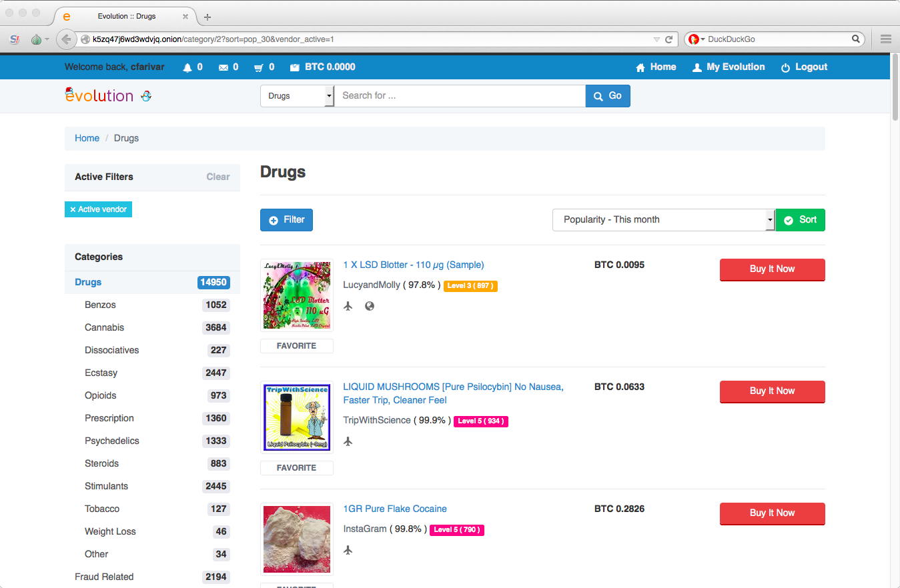Click the green Sort button
This screenshot has height=588, width=900.
800,220
